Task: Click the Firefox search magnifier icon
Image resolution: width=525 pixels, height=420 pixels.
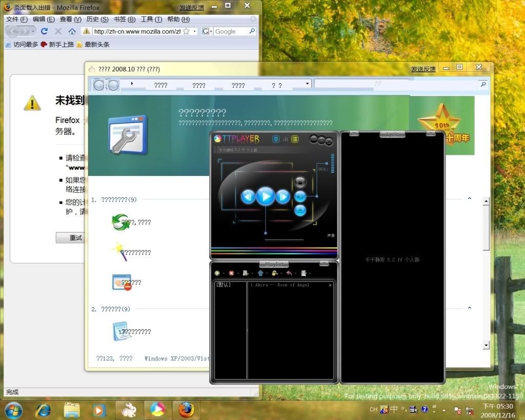Action: [252, 31]
